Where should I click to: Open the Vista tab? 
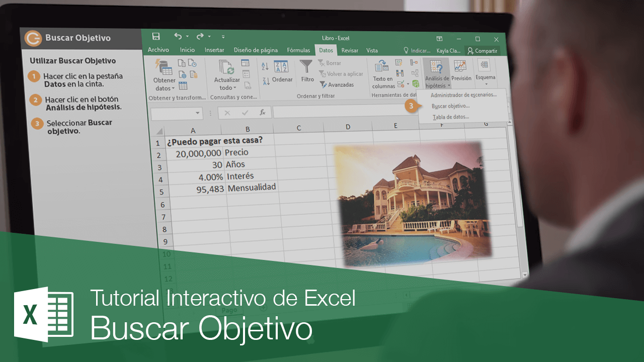click(372, 50)
